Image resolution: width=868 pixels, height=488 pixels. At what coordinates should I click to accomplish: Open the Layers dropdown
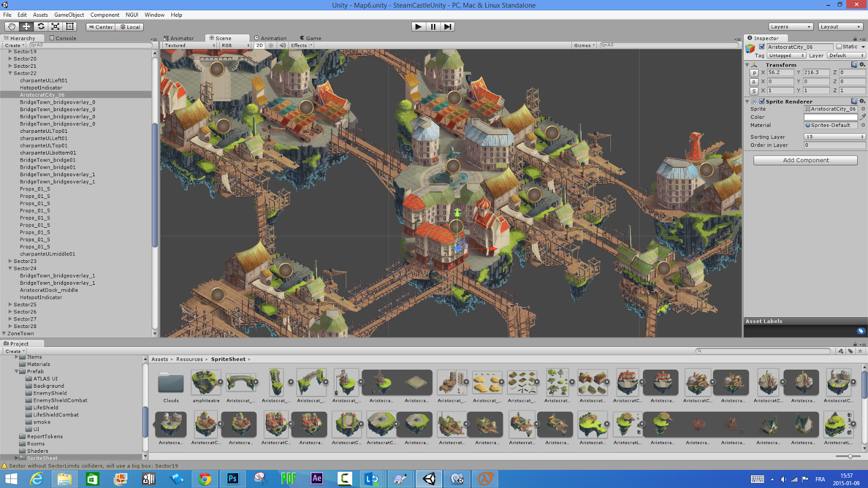pyautogui.click(x=790, y=27)
